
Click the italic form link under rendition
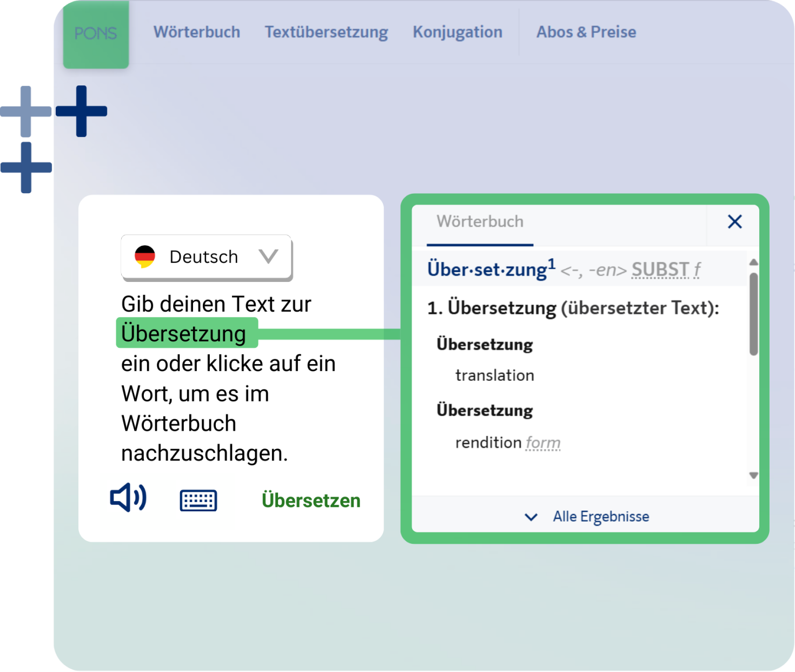coord(542,442)
